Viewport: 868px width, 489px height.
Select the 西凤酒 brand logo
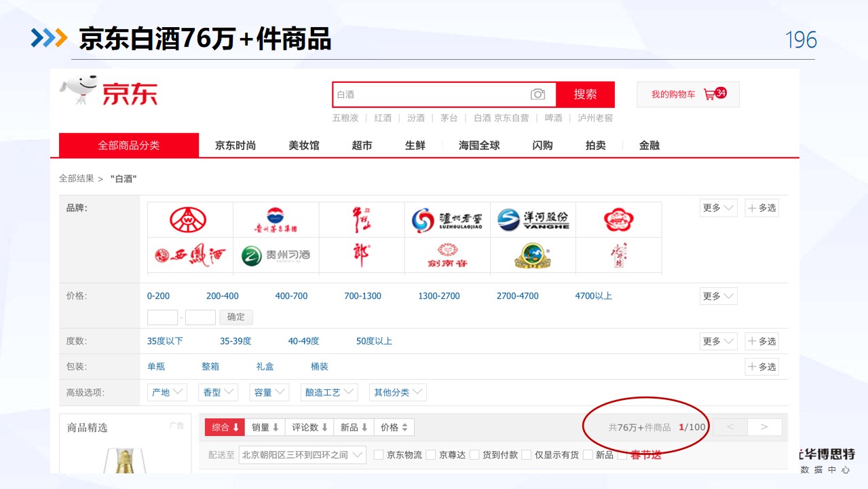pos(189,255)
